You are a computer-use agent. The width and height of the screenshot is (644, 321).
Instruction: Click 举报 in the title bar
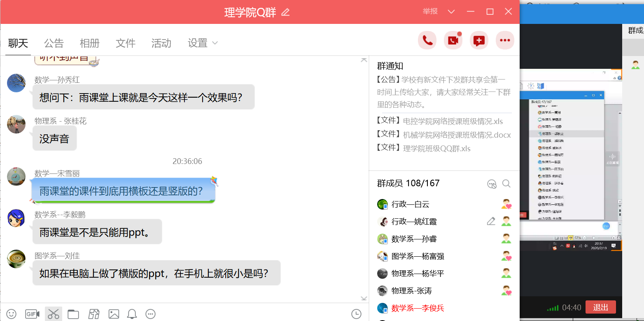pos(430,11)
